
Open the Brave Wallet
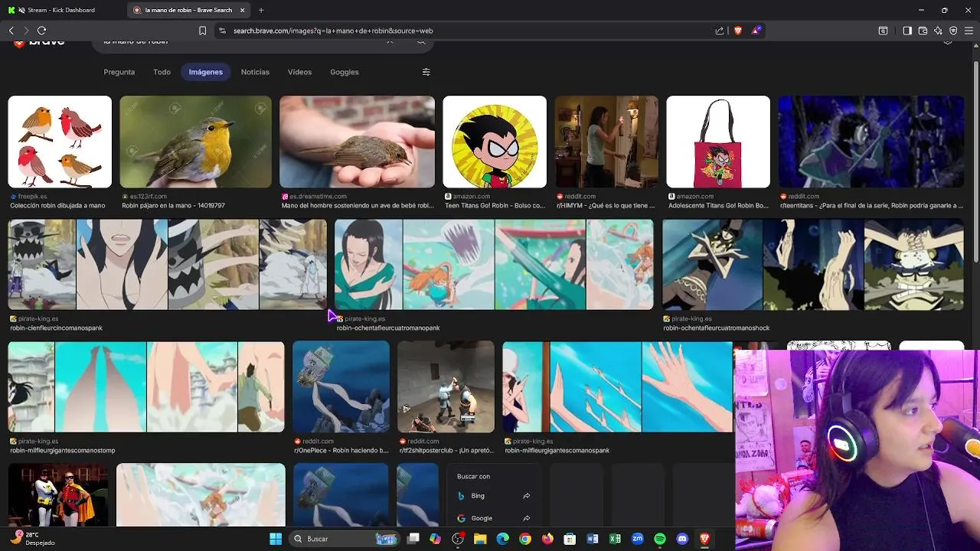923,31
